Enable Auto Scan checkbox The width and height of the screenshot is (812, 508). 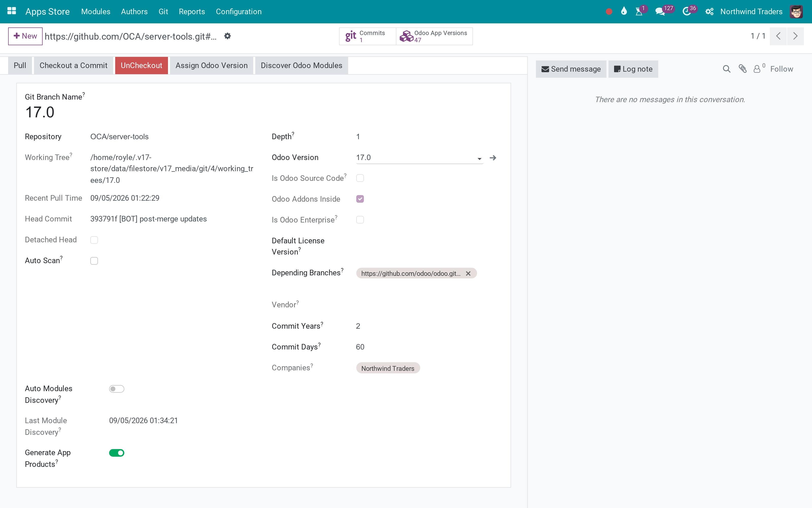pos(94,261)
